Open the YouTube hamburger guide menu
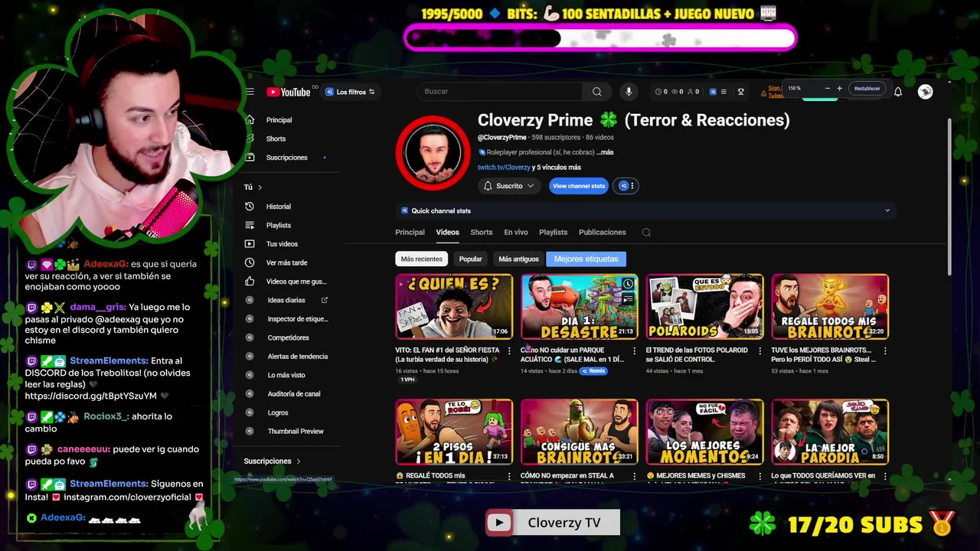This screenshot has width=980, height=551. coord(250,92)
